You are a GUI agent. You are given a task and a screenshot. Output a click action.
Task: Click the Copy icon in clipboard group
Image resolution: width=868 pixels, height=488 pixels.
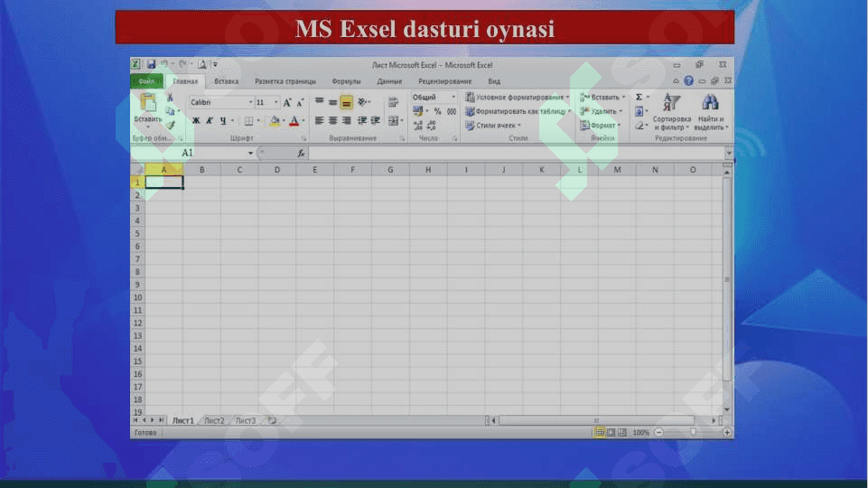170,111
